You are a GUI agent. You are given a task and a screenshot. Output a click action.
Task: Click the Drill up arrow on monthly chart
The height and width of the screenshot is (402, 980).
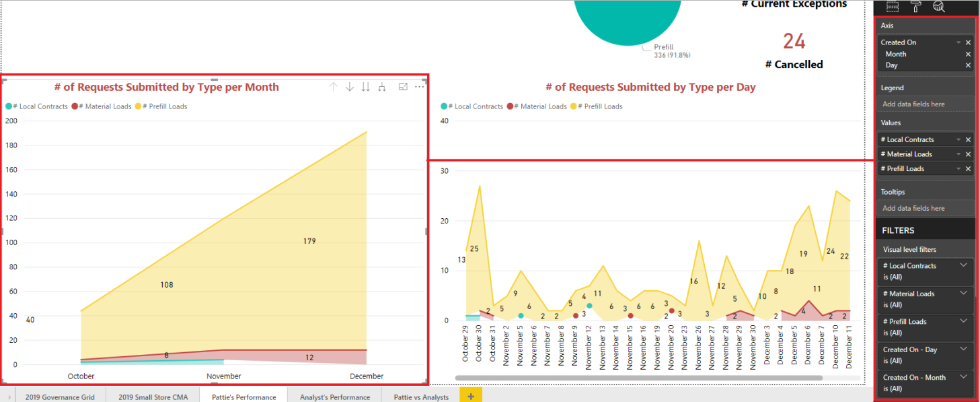tap(333, 87)
